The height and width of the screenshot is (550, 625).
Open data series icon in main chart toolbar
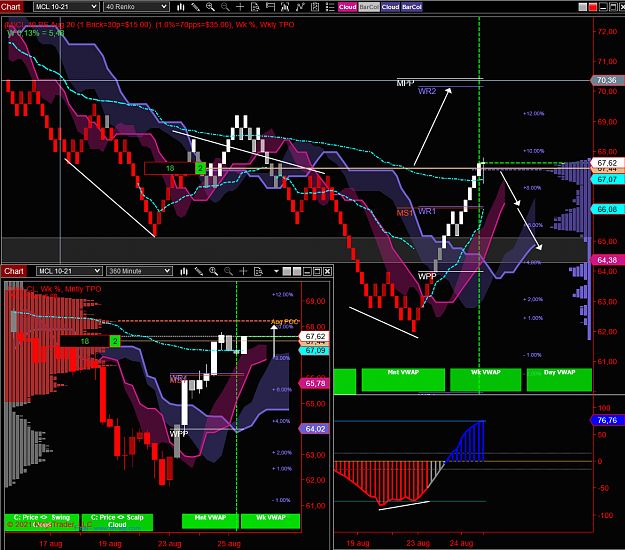click(x=315, y=7)
